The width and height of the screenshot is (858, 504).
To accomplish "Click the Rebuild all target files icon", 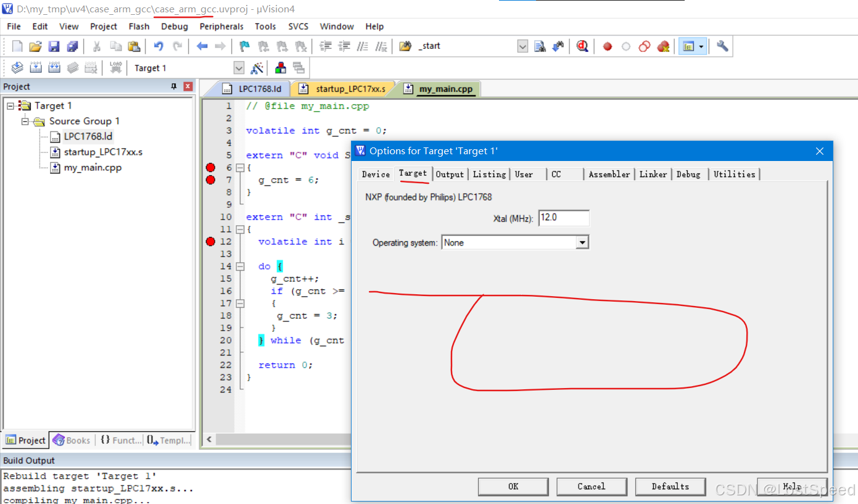I will click(x=54, y=68).
